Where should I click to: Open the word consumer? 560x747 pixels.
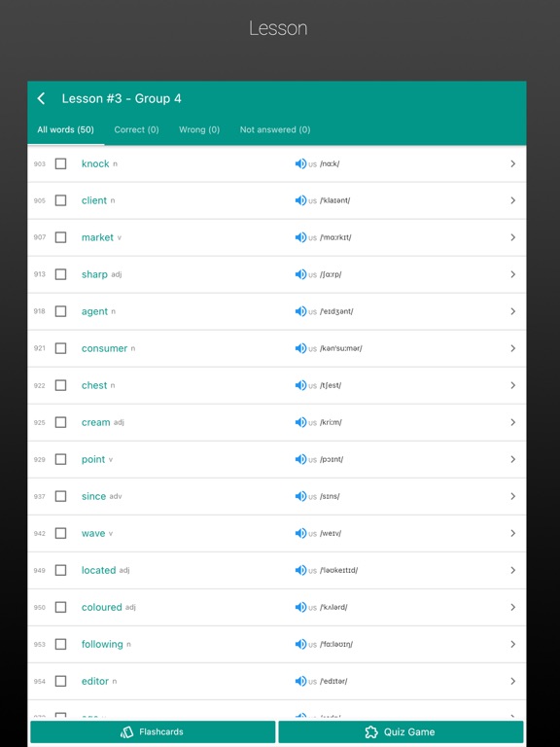(104, 348)
